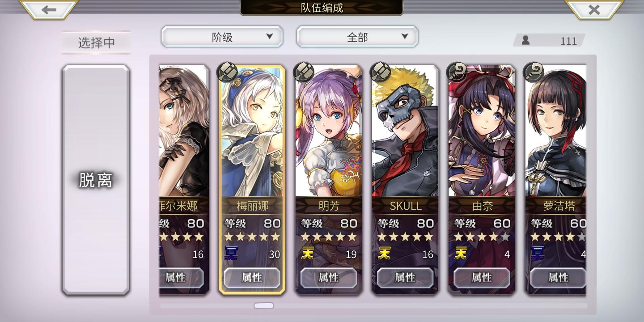Select the 明芳 character portrait

click(x=329, y=131)
